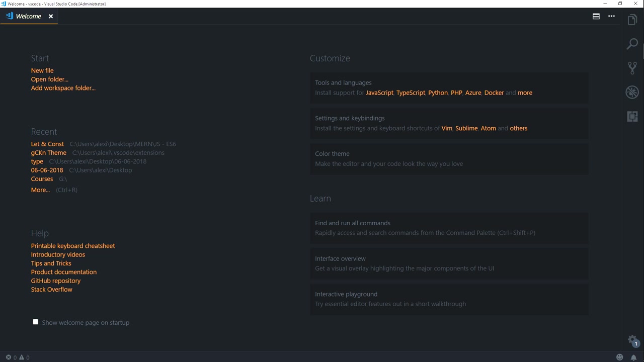Viewport: 644px width, 362px height.
Task: Open the notifications bell icon
Action: [x=633, y=357]
